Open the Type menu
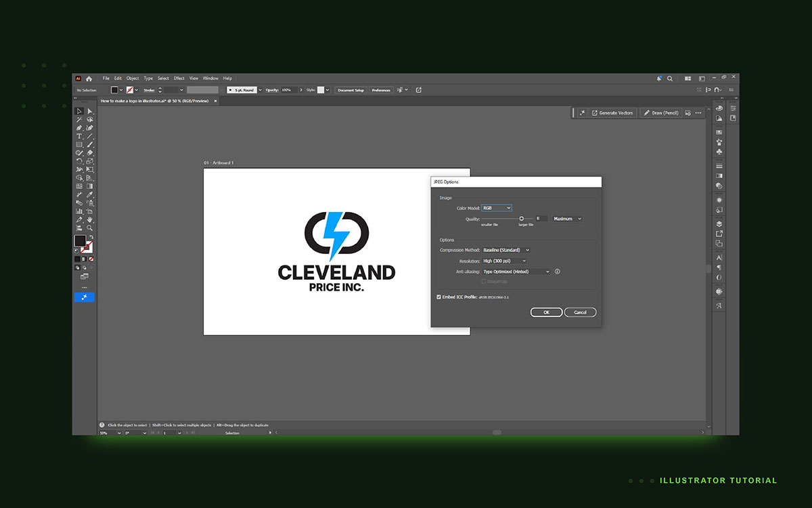The image size is (812, 508). [x=148, y=79]
